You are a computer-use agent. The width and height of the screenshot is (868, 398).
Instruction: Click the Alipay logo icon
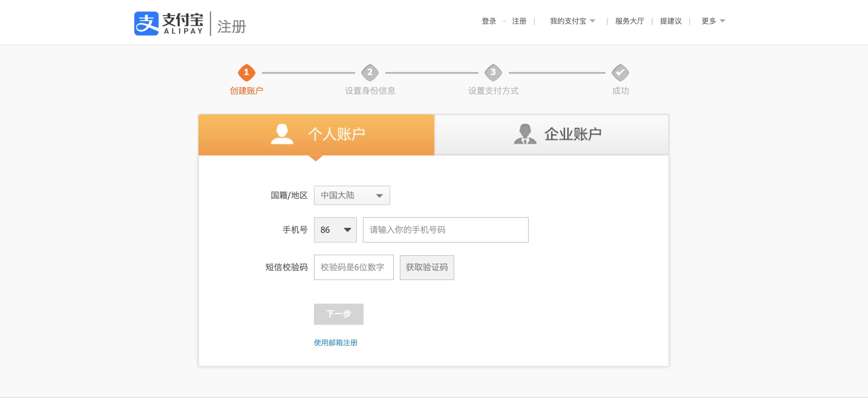pyautogui.click(x=146, y=24)
